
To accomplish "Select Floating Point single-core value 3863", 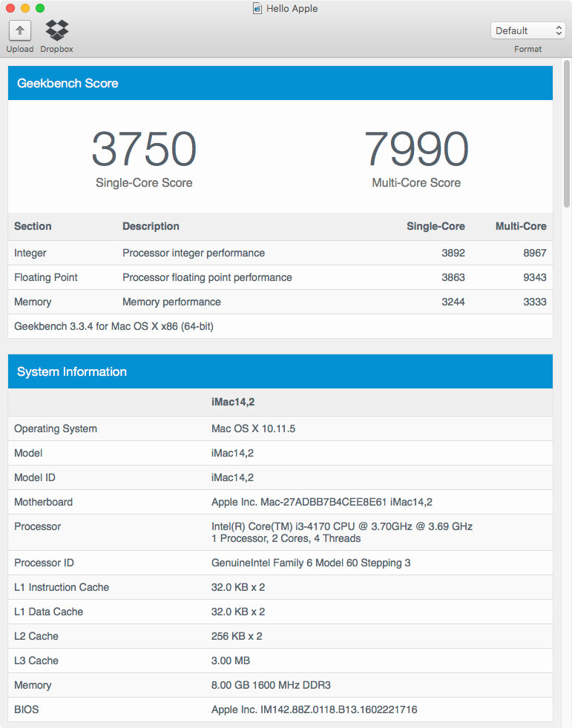I will coord(453,277).
